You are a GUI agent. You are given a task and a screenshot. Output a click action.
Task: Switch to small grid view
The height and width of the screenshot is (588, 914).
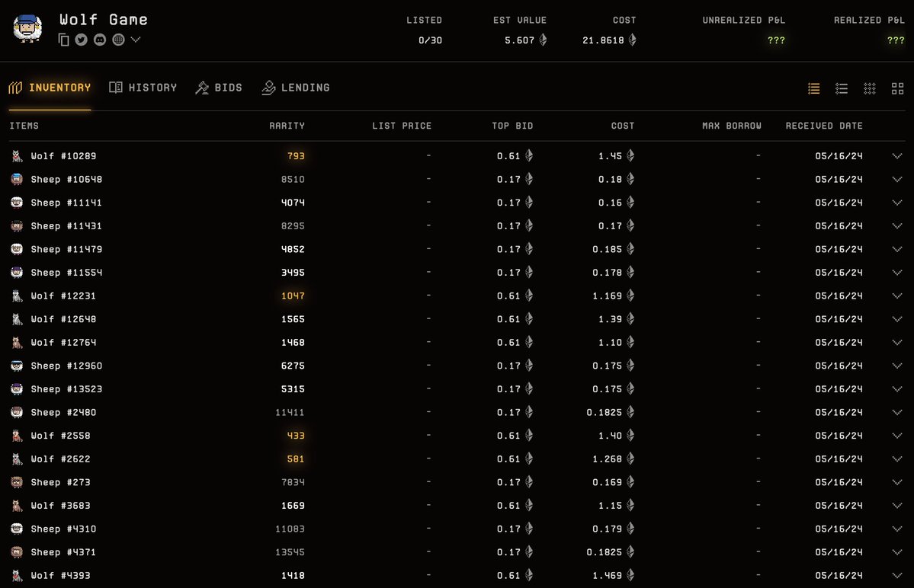click(869, 88)
